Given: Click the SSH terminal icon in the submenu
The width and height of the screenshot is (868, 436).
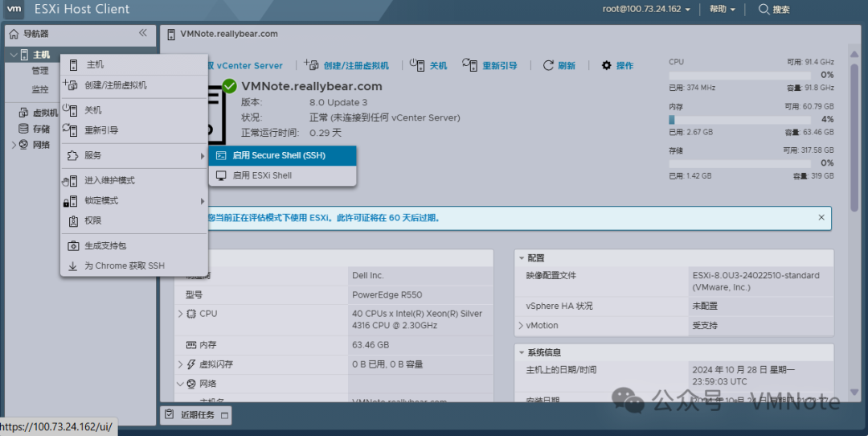Looking at the screenshot, I should coord(222,156).
